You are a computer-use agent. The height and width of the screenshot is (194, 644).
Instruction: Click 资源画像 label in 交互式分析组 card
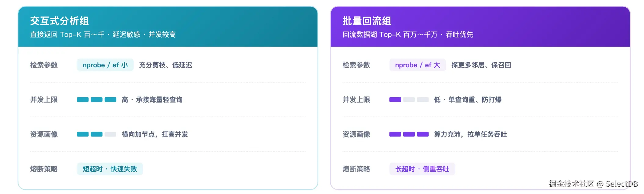point(44,134)
